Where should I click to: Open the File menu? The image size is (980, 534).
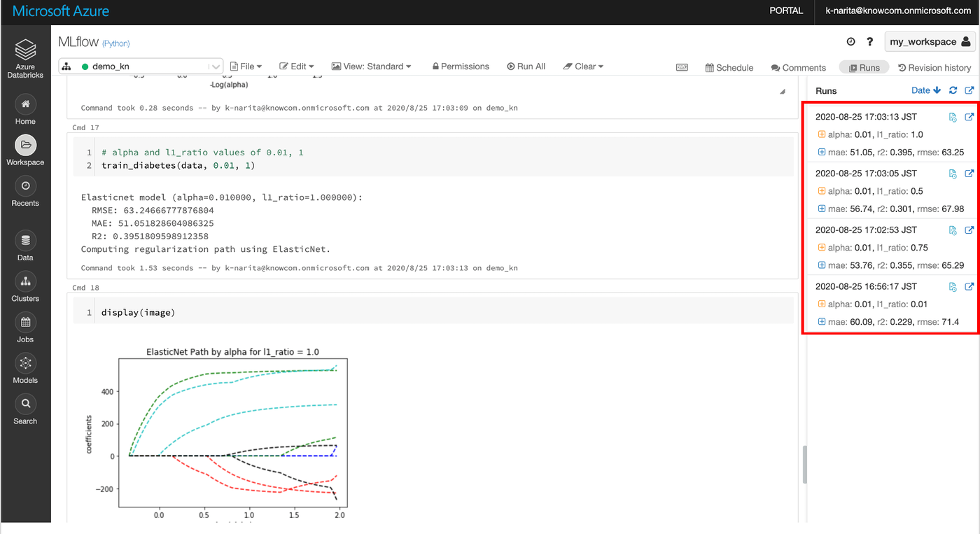246,66
